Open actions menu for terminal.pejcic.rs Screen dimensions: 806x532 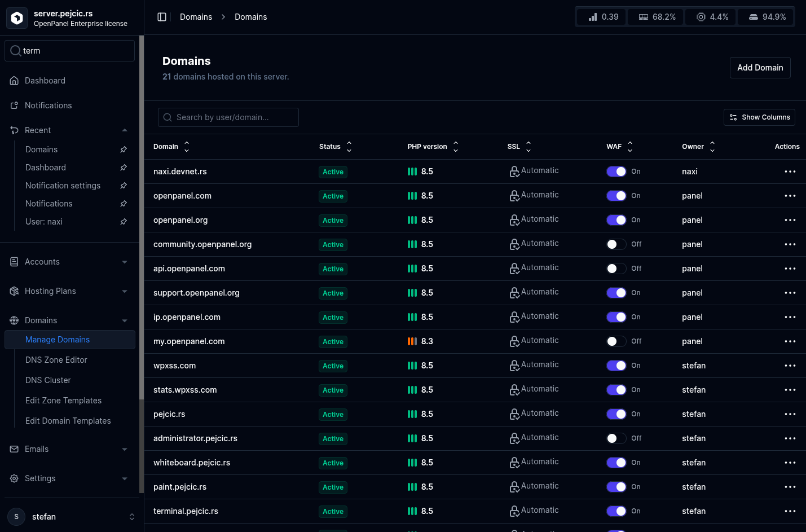coord(790,511)
